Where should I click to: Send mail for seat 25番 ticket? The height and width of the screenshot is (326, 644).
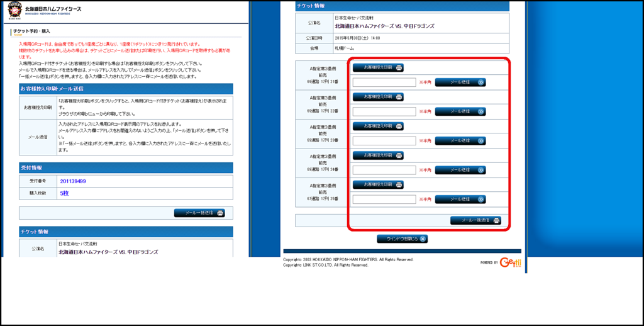point(460,199)
